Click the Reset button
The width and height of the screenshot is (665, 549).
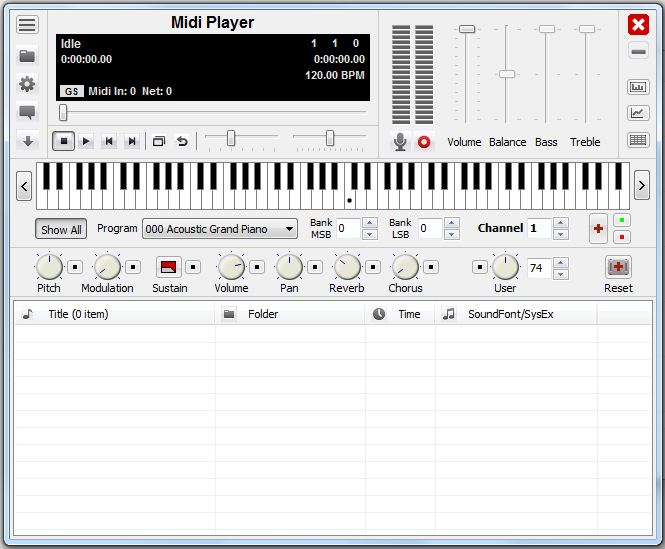coord(618,267)
